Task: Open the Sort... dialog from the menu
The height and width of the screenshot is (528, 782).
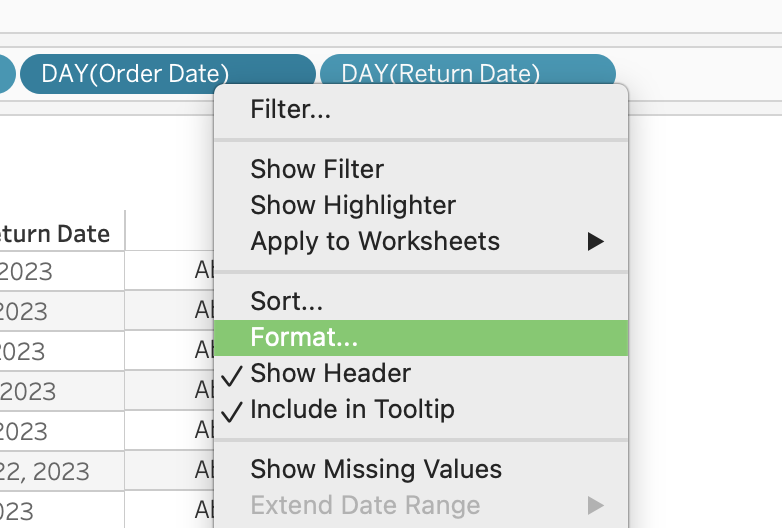Action: [286, 301]
